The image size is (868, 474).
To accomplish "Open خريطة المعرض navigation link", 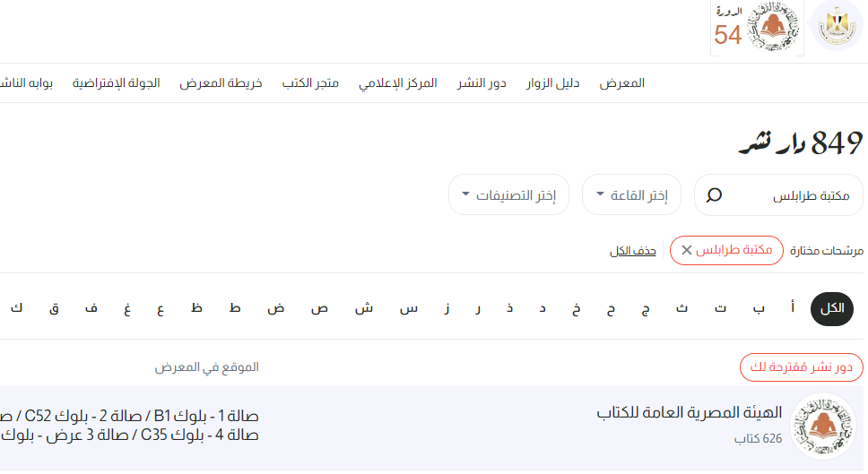I will point(221,83).
